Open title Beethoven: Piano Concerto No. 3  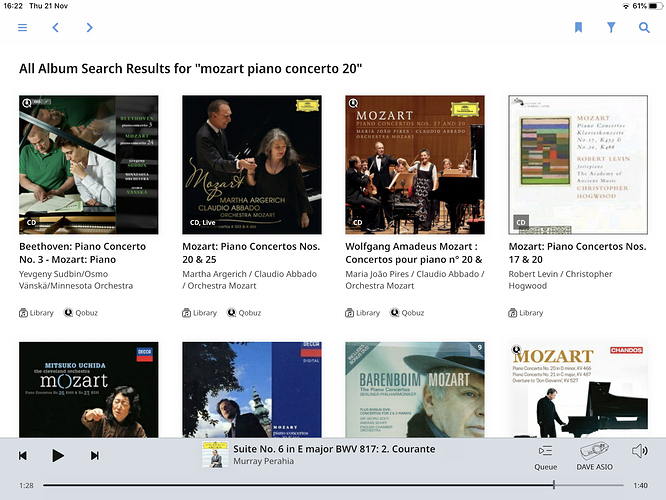point(82,253)
